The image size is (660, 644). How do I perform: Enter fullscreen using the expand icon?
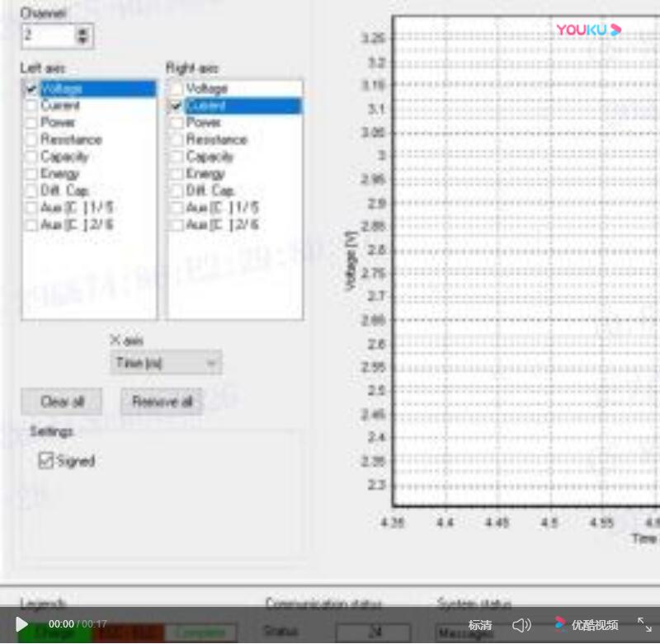(x=644, y=625)
